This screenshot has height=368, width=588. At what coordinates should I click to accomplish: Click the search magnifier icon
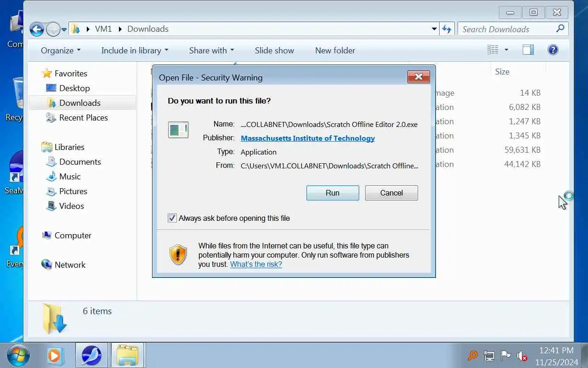point(560,29)
